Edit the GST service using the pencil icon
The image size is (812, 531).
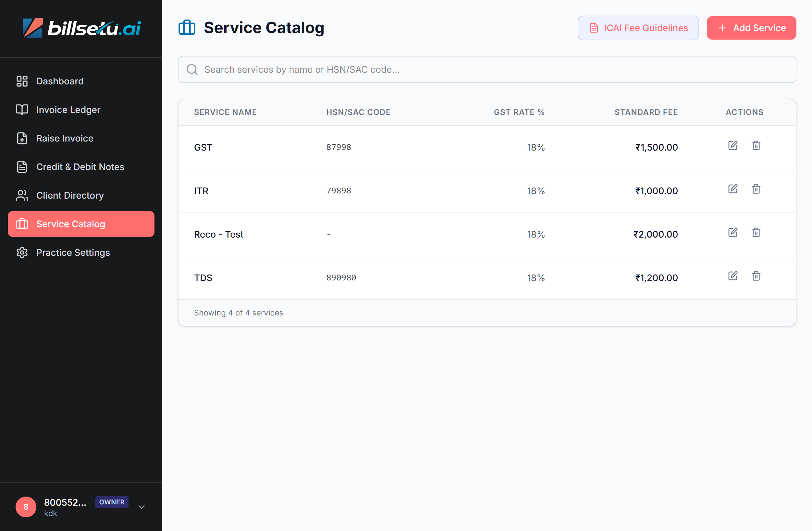(x=732, y=145)
